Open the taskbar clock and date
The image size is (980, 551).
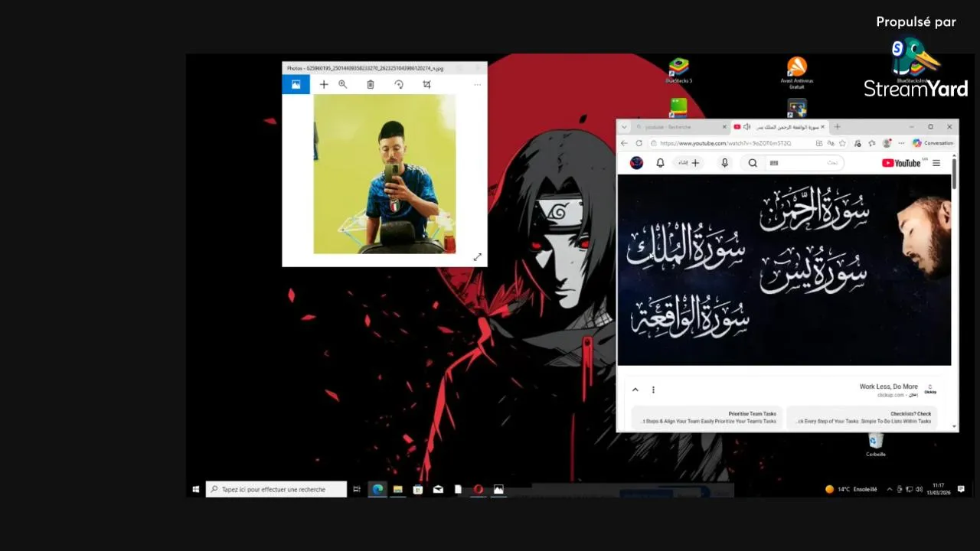(939, 489)
